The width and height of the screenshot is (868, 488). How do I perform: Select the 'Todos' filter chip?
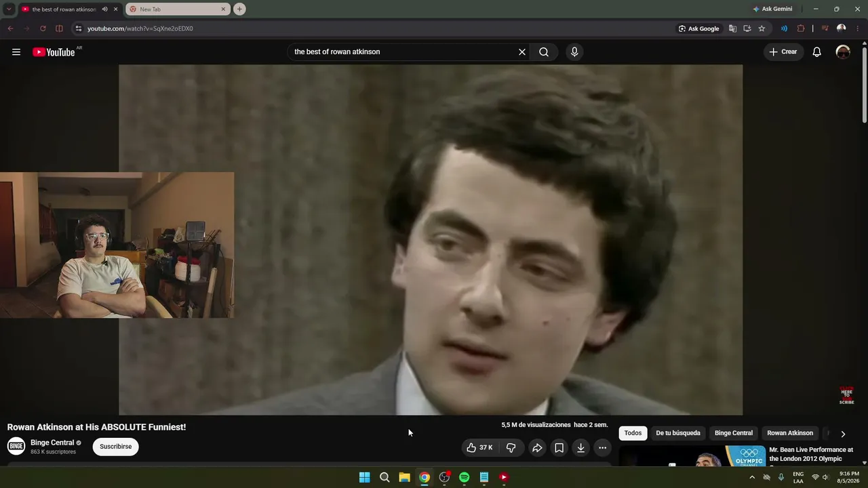[633, 433]
